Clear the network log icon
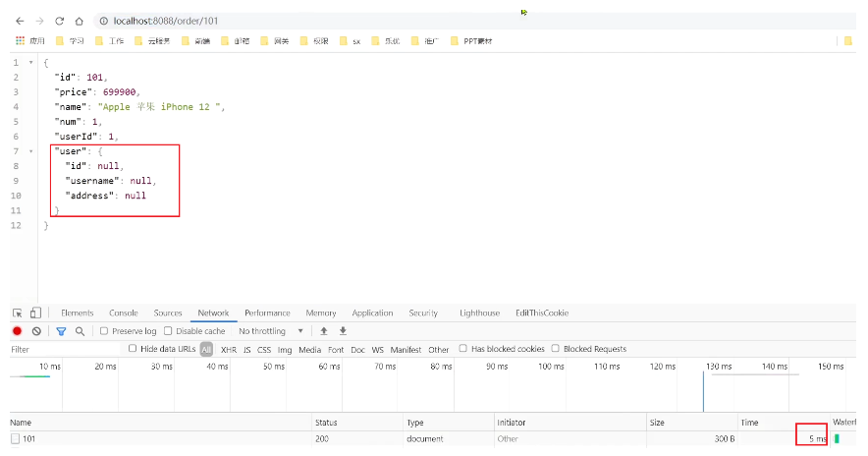This screenshot has height=456, width=868. click(x=36, y=331)
